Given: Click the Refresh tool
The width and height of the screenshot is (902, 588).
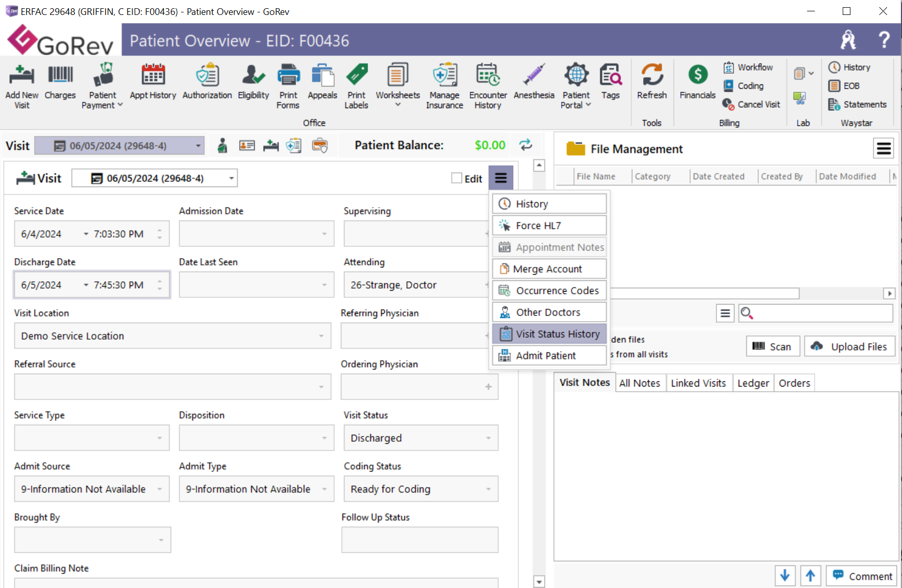Looking at the screenshot, I should coord(652,81).
